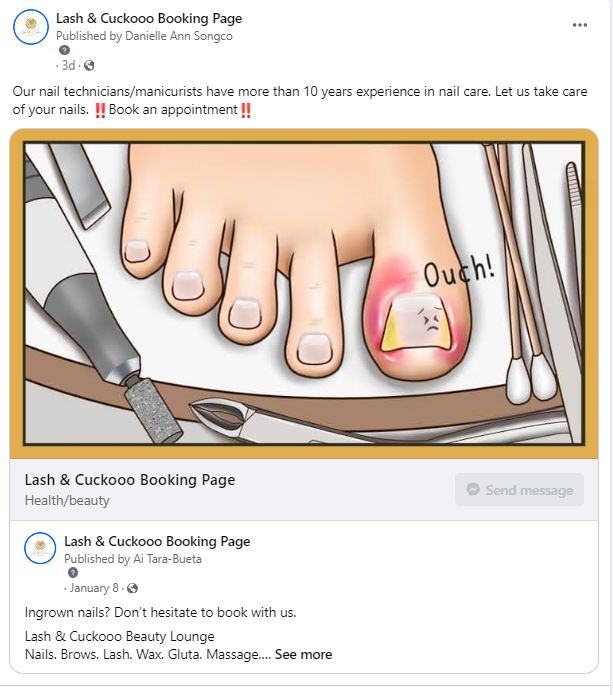Click the shared post's profile picture

[40, 548]
